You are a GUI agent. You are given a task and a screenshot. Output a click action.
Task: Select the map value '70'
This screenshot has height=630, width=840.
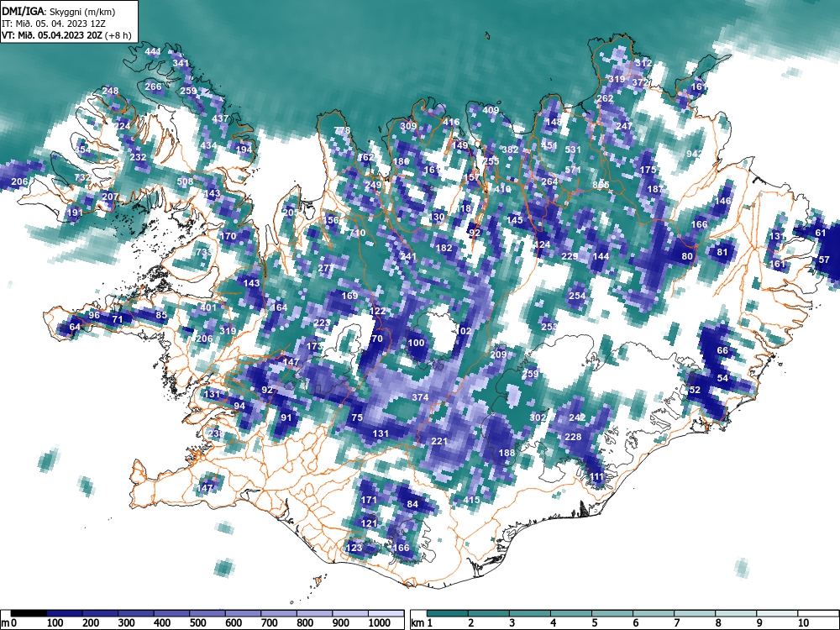pyautogui.click(x=377, y=339)
